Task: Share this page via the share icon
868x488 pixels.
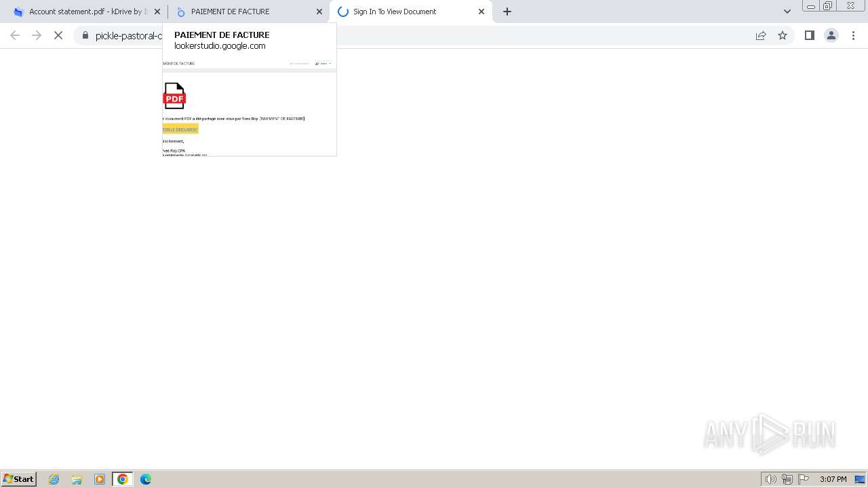Action: 761,35
